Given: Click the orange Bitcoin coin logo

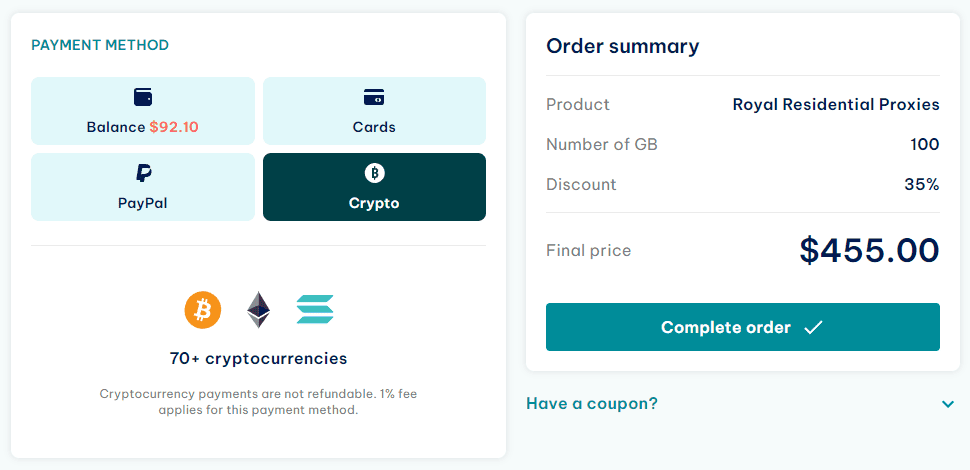Looking at the screenshot, I should click(x=203, y=310).
